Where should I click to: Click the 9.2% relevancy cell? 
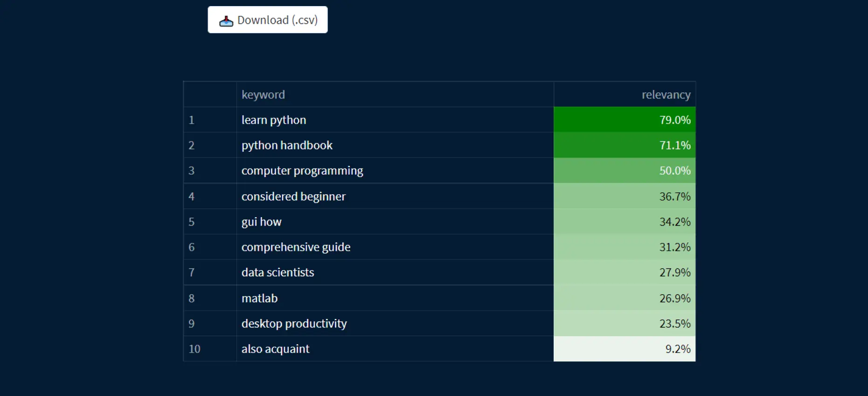pos(625,349)
